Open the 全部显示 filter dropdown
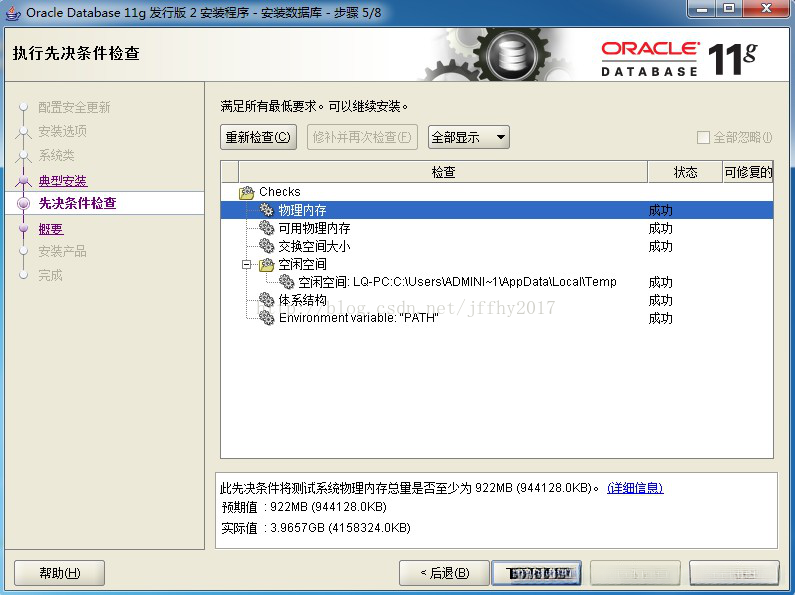795x595 pixels. point(468,137)
